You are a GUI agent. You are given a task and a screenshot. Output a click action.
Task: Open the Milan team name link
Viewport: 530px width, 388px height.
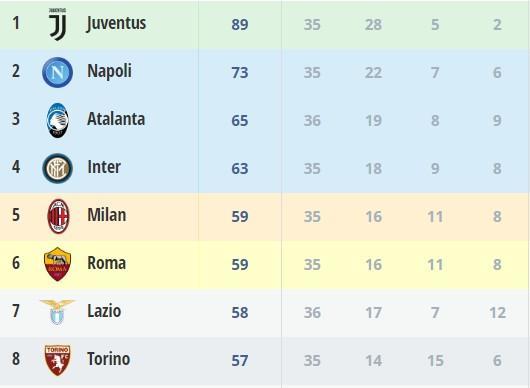[106, 215]
